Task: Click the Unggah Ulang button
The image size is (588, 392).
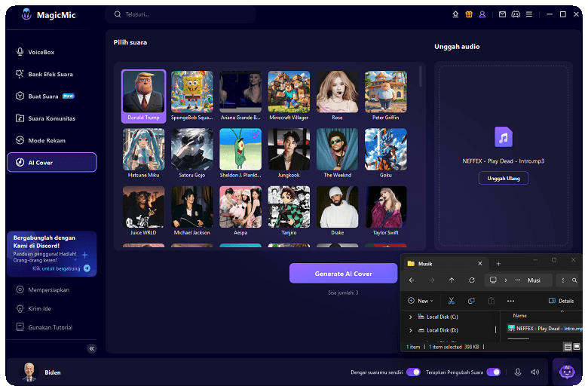Action: tap(504, 178)
